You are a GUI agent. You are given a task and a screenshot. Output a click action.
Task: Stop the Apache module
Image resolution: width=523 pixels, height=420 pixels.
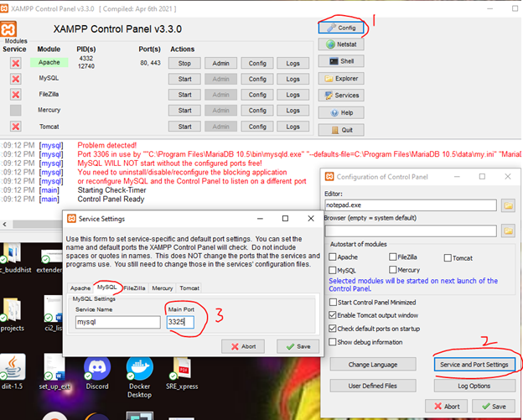(184, 63)
